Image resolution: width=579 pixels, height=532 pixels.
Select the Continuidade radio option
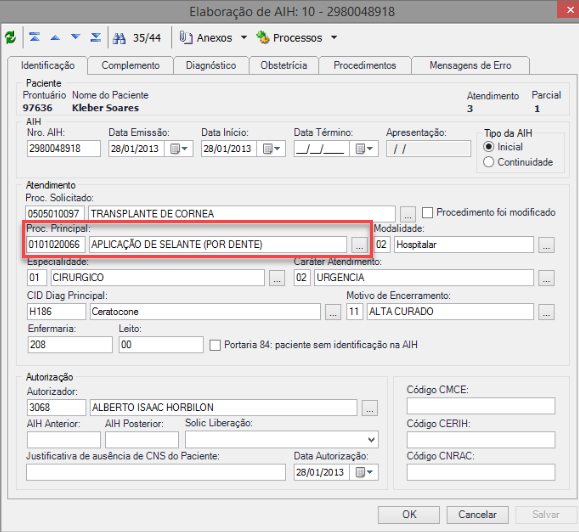coord(488,162)
